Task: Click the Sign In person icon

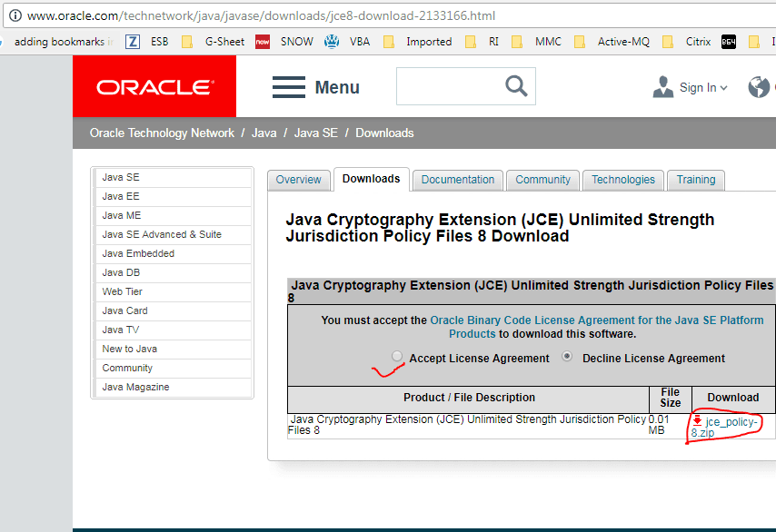Action: 662,86
